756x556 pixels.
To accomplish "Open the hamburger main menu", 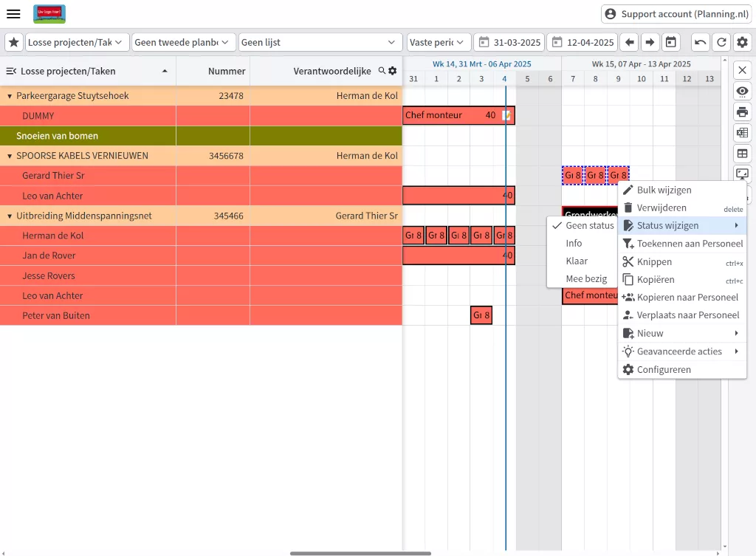I will pos(13,14).
